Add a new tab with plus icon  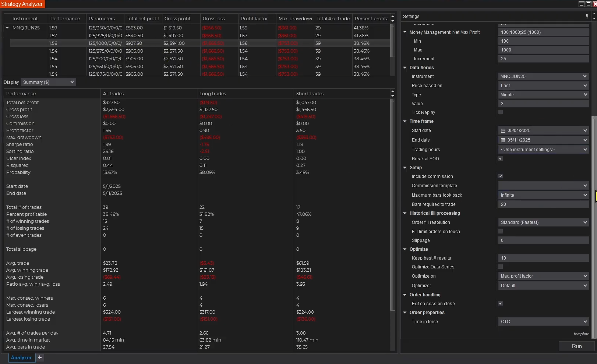(x=40, y=357)
